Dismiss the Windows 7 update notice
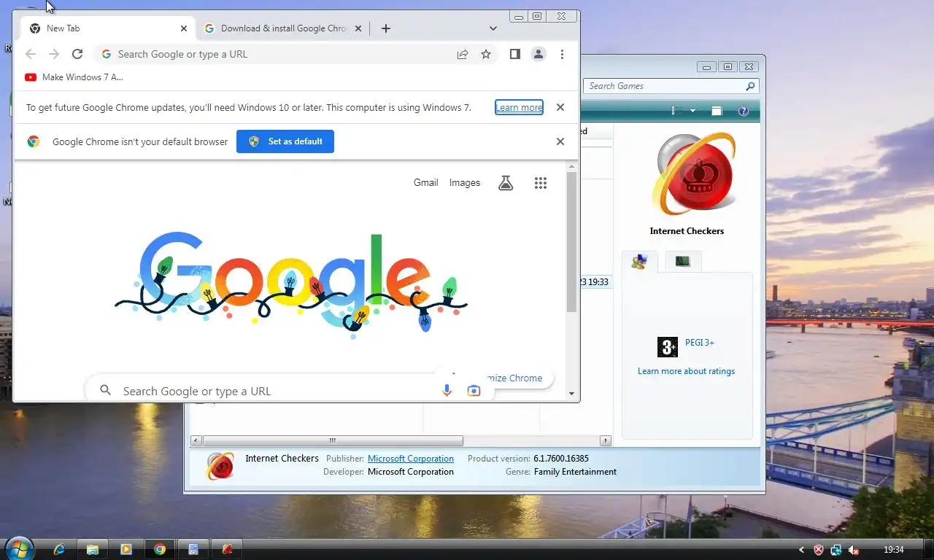934x560 pixels. 560,107
